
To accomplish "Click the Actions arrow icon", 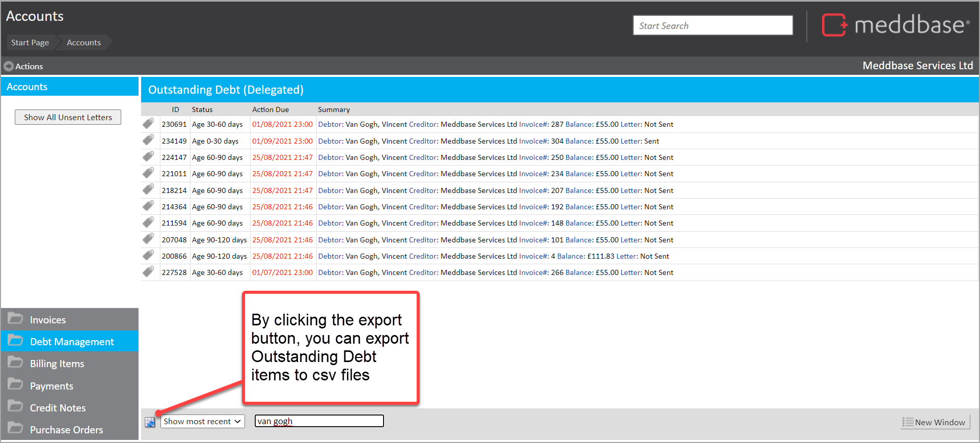I will pos(9,66).
